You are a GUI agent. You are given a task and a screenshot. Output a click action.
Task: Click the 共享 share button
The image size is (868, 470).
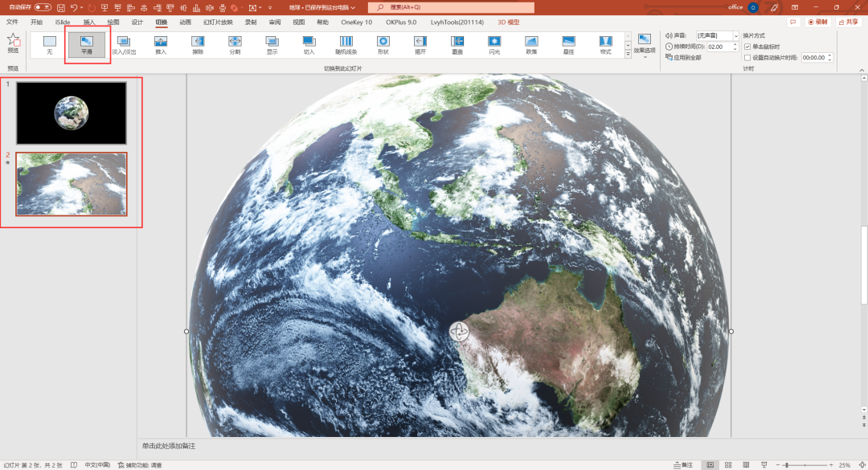pyautogui.click(x=849, y=22)
